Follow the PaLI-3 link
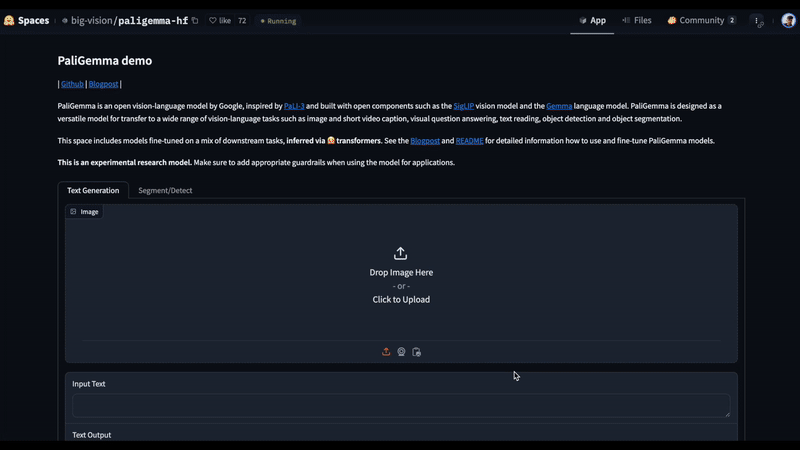 coord(294,106)
